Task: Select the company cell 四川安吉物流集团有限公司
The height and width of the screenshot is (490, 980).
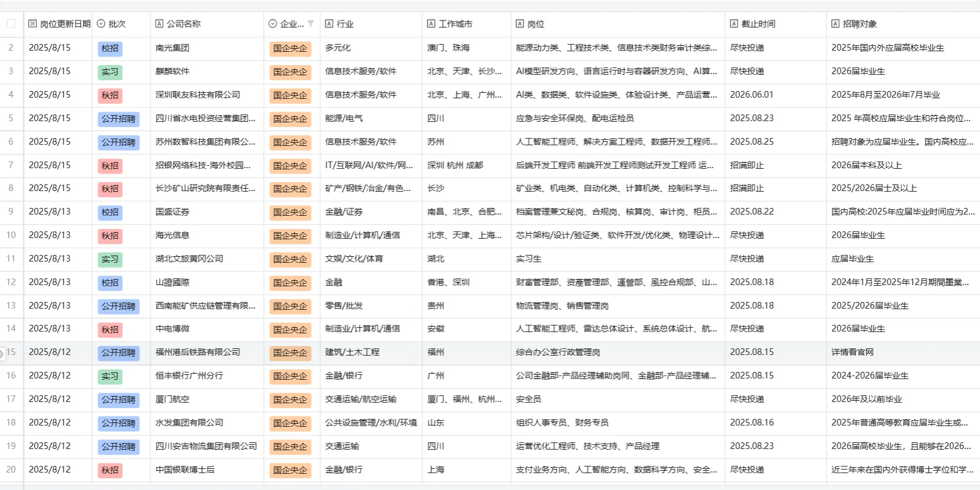Action: point(207,447)
